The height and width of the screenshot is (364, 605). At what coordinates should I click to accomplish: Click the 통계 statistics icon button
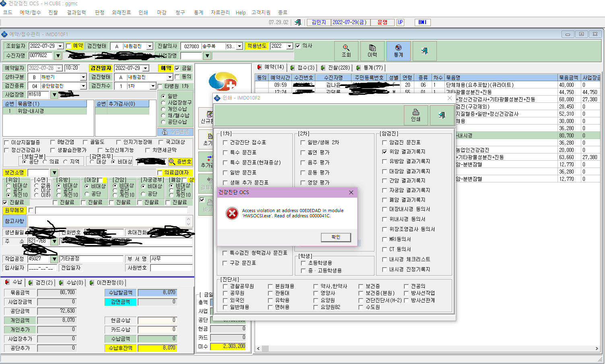tap(398, 51)
